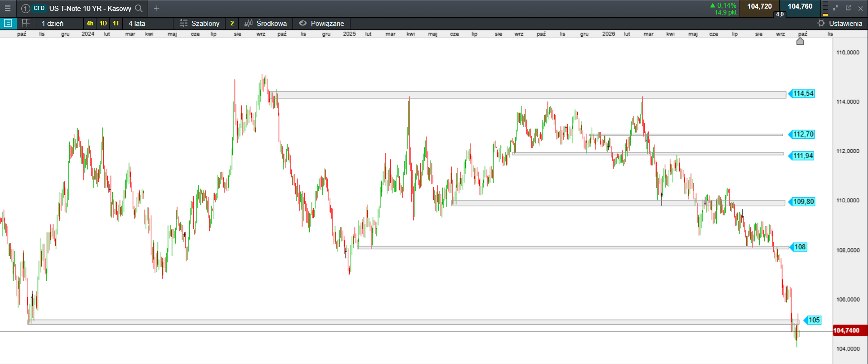Click the Środkowa candlestick icon
Image resolution: width=868 pixels, height=364 pixels.
[x=249, y=23]
